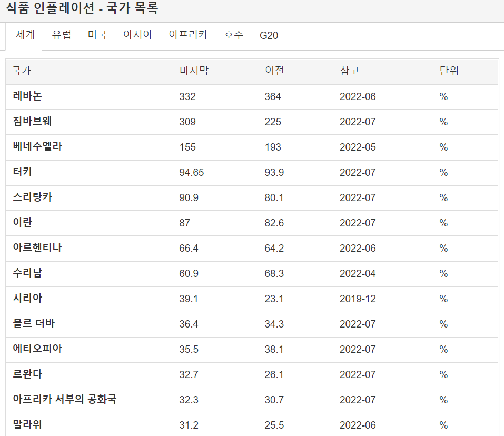Click the 31.2 value for 말라위
The image size is (504, 436).
[189, 425]
